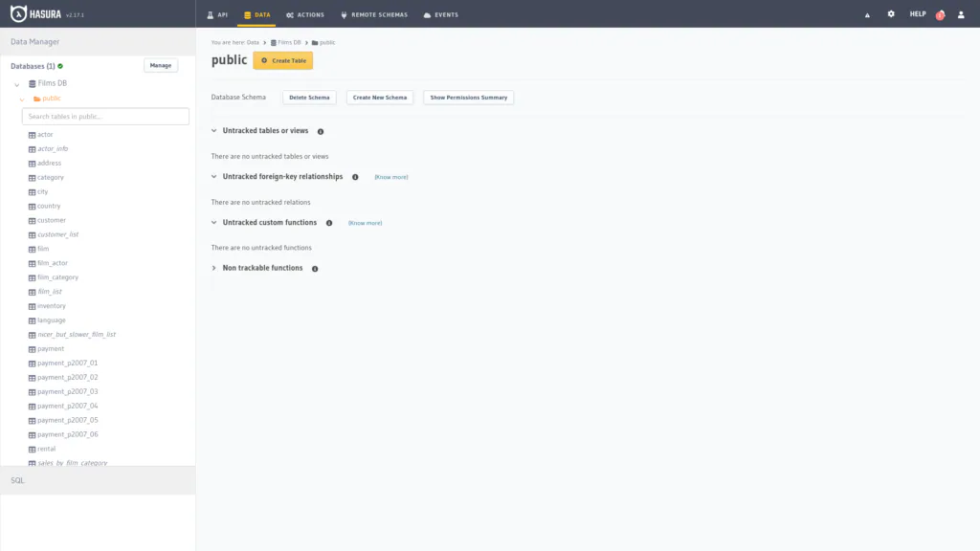The width and height of the screenshot is (980, 551).
Task: Go to the Events tab
Action: (440, 14)
